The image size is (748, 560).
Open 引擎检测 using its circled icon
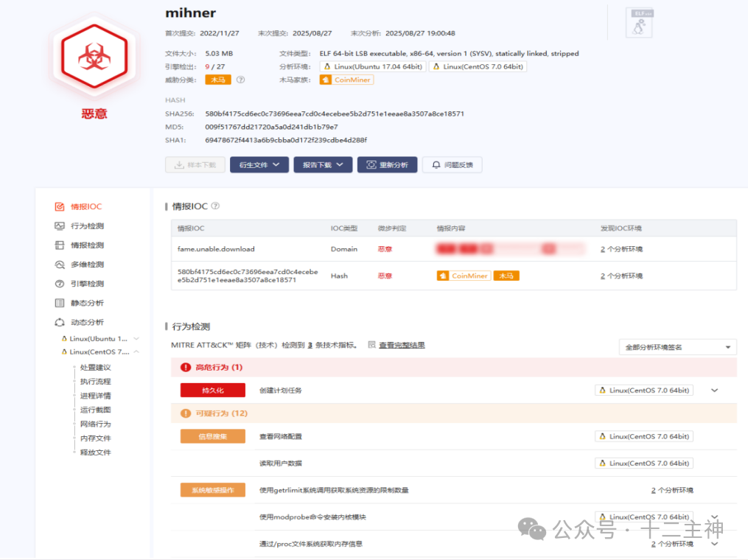point(60,283)
